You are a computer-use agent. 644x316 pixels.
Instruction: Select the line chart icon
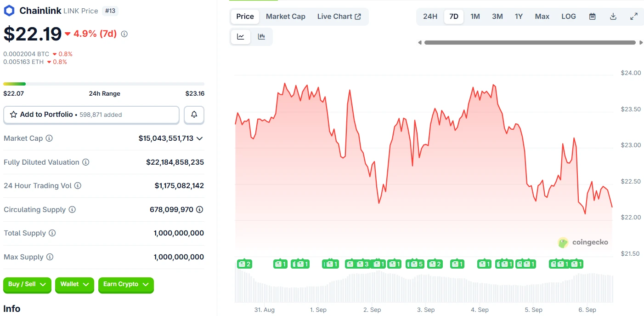coord(240,36)
